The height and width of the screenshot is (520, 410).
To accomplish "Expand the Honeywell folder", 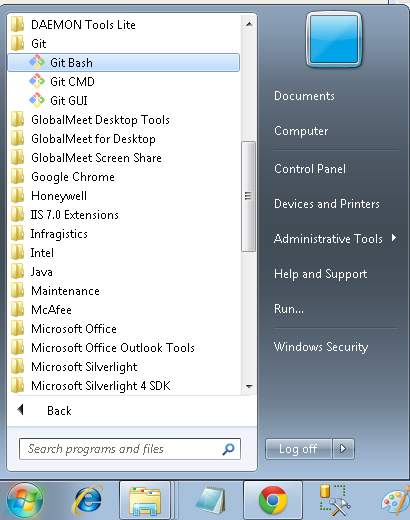I will tap(123, 195).
